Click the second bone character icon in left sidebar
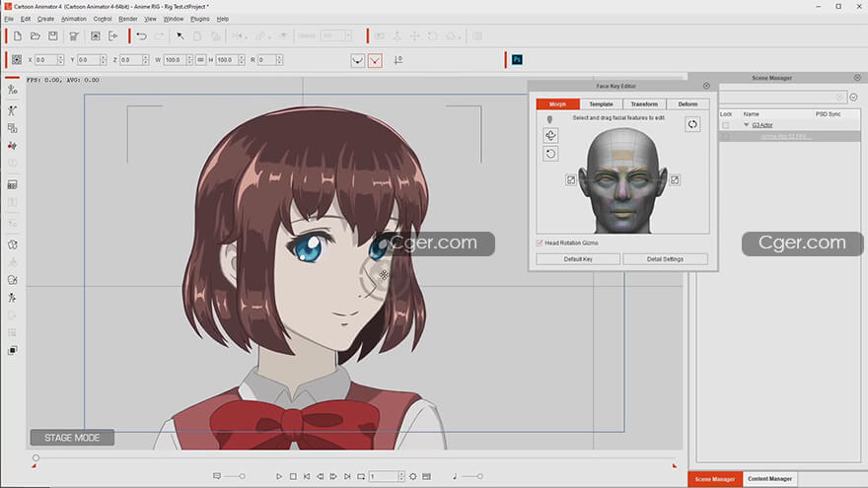 [x=12, y=110]
